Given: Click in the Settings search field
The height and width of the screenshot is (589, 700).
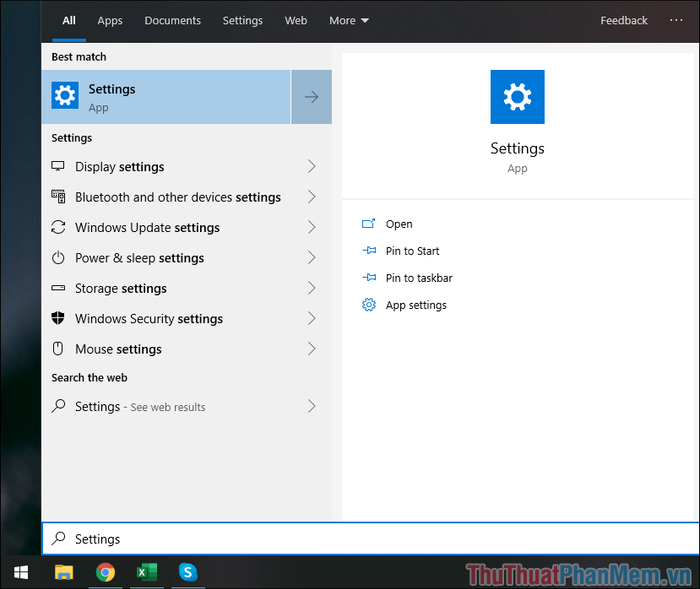Looking at the screenshot, I should pyautogui.click(x=371, y=539).
